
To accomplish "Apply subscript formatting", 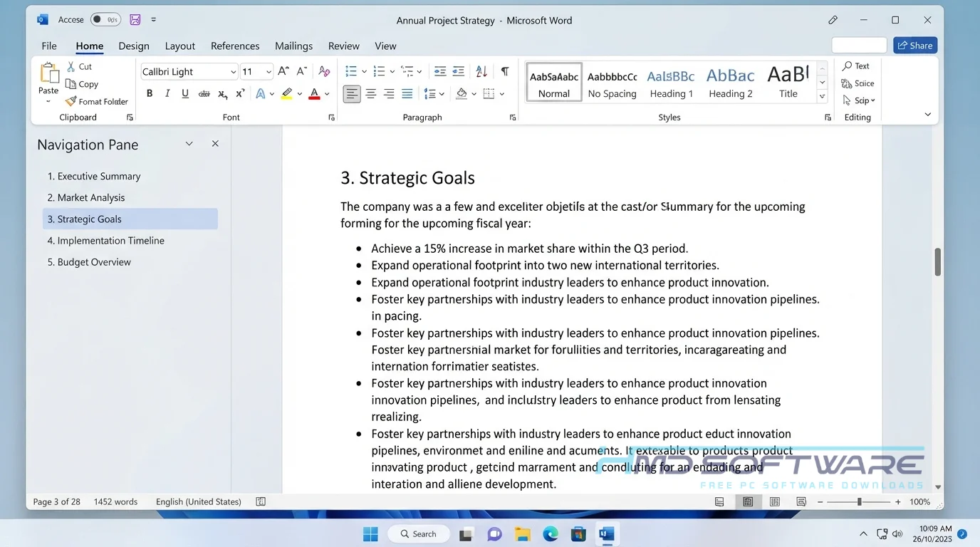I will pos(222,93).
